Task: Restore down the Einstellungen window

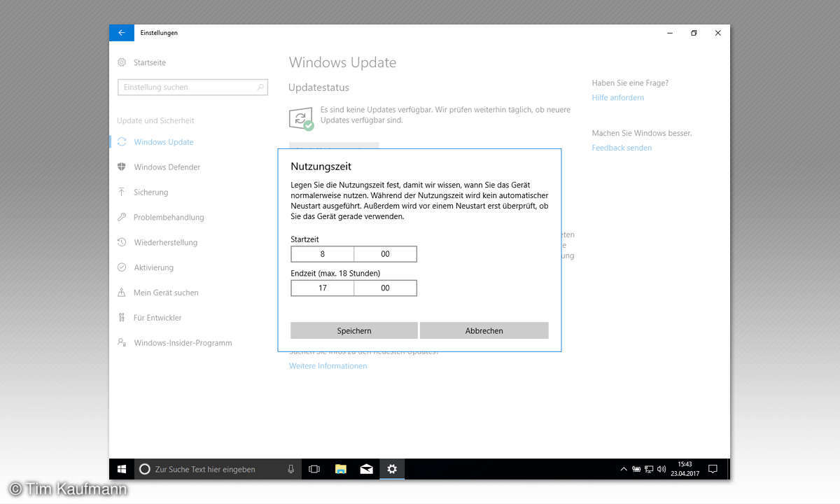Action: pyautogui.click(x=694, y=33)
